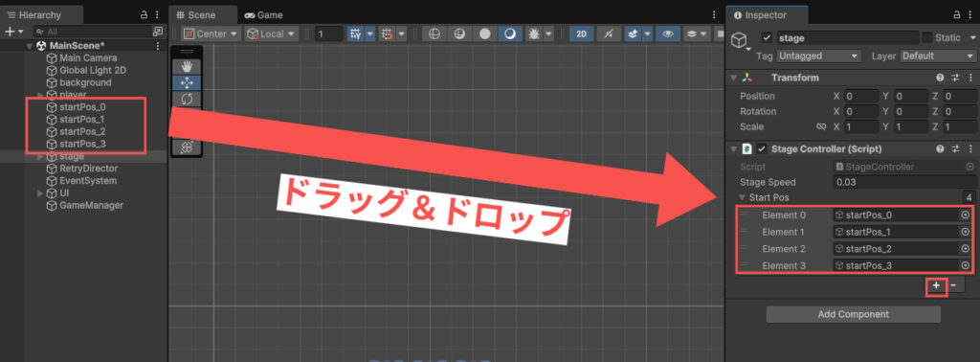Open the Local rotation dropdown
This screenshot has width=980, height=362.
tap(272, 34)
